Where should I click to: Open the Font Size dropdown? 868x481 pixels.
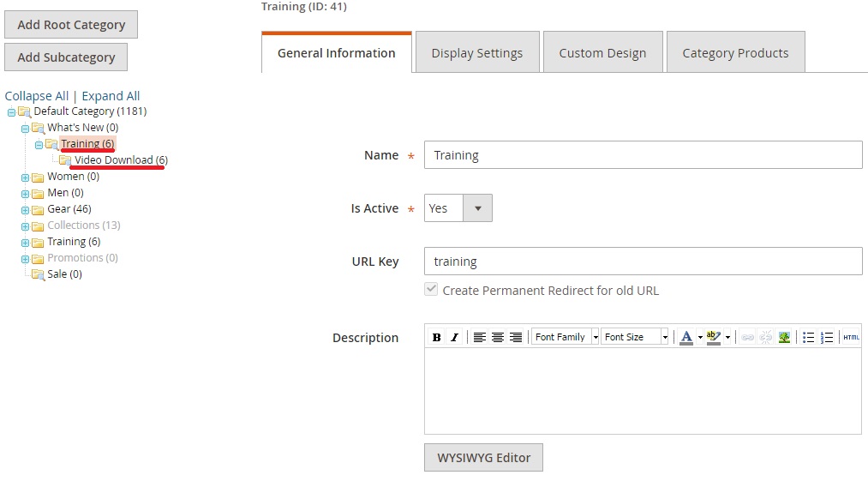click(x=635, y=337)
